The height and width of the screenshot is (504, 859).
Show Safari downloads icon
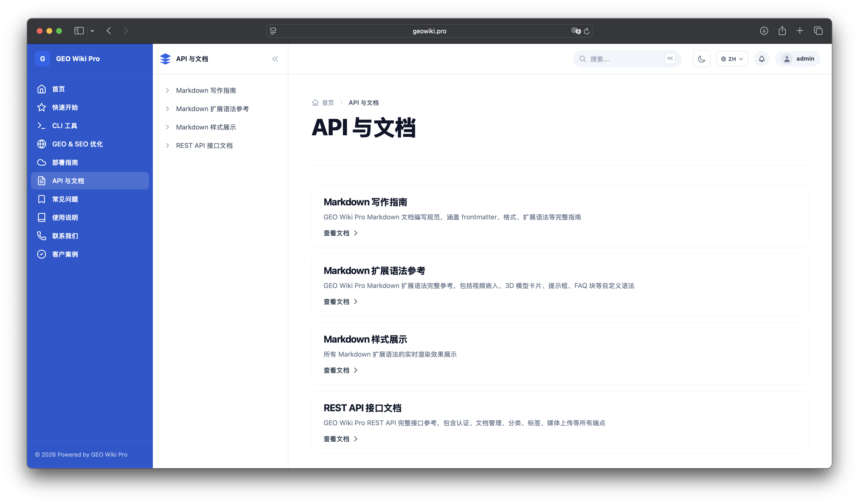point(764,31)
